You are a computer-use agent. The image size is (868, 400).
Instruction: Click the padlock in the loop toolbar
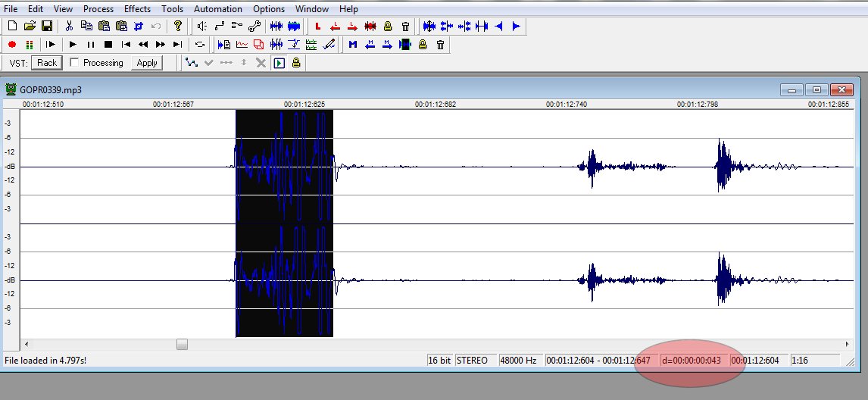388,26
